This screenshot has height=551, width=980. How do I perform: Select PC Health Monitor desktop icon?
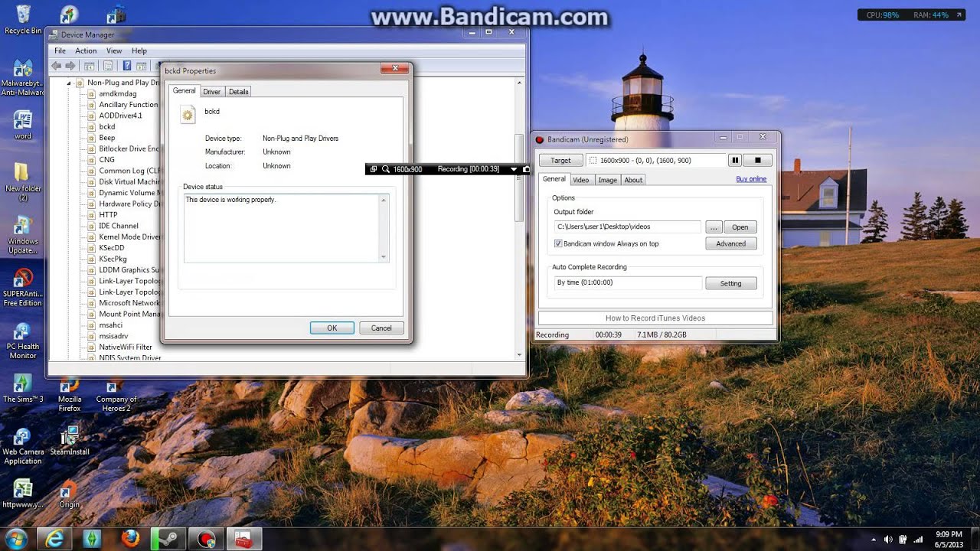point(23,341)
